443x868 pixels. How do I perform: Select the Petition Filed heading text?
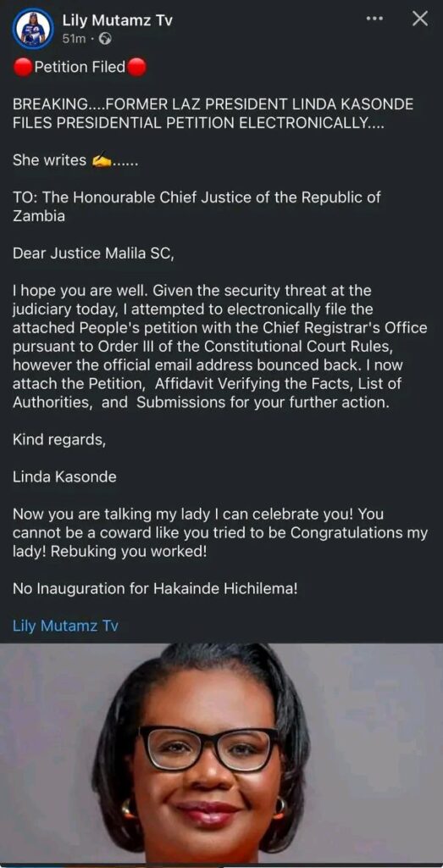80,68
